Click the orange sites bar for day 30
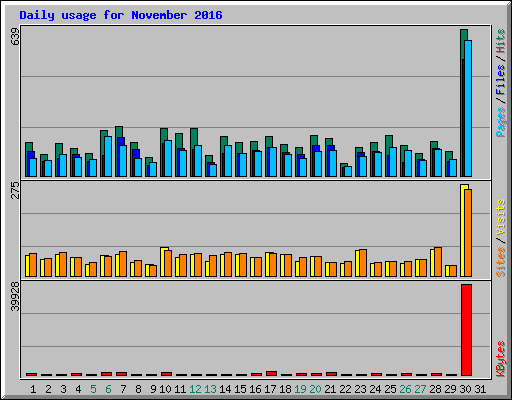512x400 pixels. point(468,233)
